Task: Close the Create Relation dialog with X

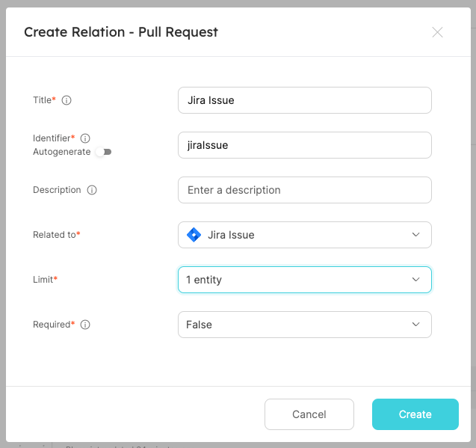Action: 437,32
